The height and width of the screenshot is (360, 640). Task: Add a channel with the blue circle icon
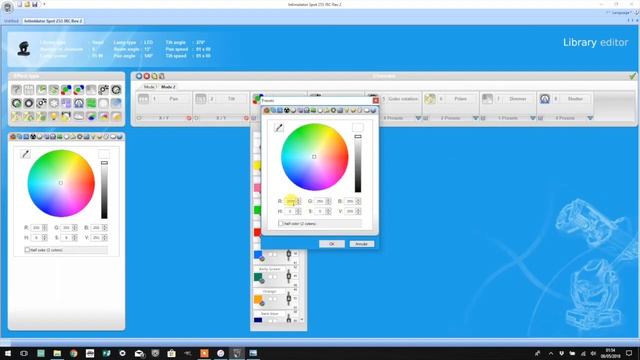click(139, 76)
